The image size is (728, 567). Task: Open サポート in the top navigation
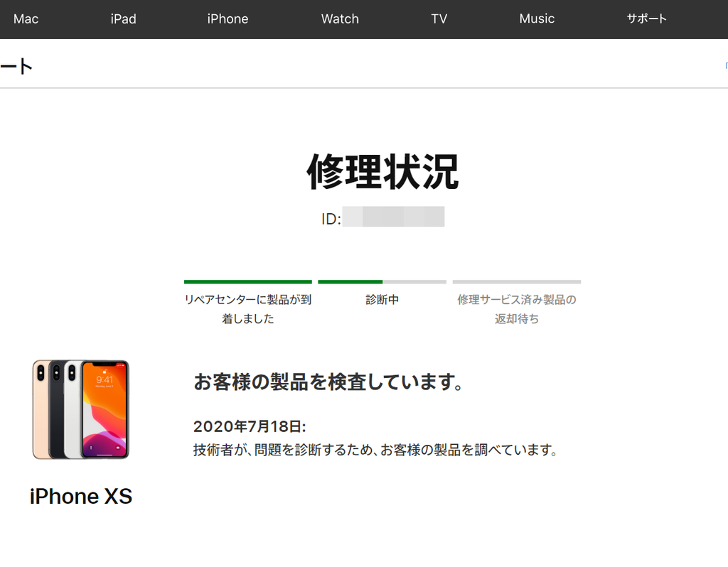pyautogui.click(x=646, y=19)
